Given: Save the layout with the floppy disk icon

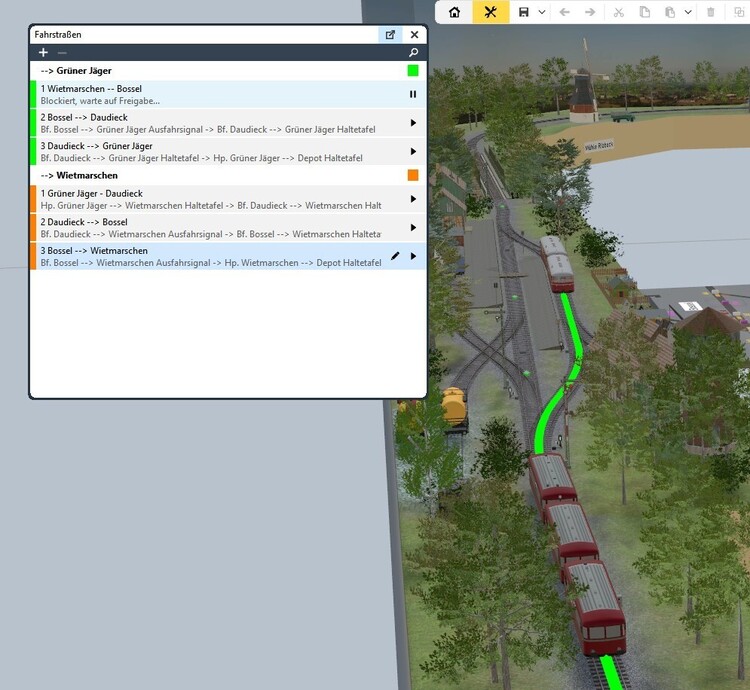Looking at the screenshot, I should 524,12.
